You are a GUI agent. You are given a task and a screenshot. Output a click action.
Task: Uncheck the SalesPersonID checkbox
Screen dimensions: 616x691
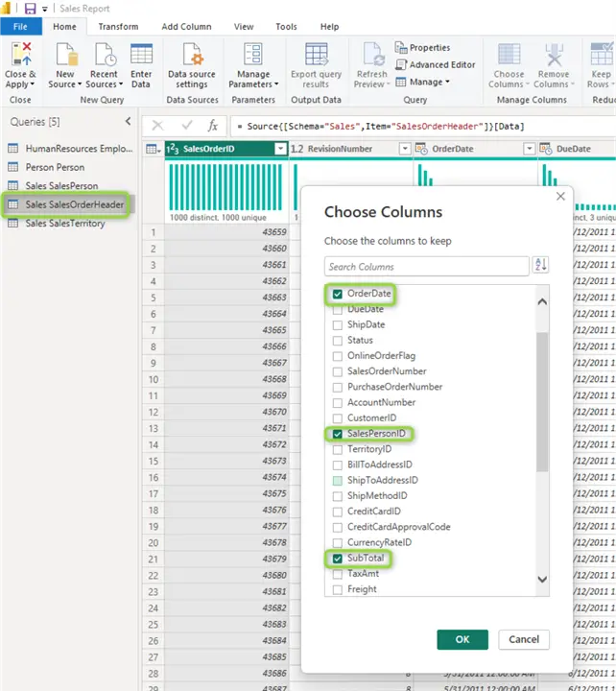[338, 434]
